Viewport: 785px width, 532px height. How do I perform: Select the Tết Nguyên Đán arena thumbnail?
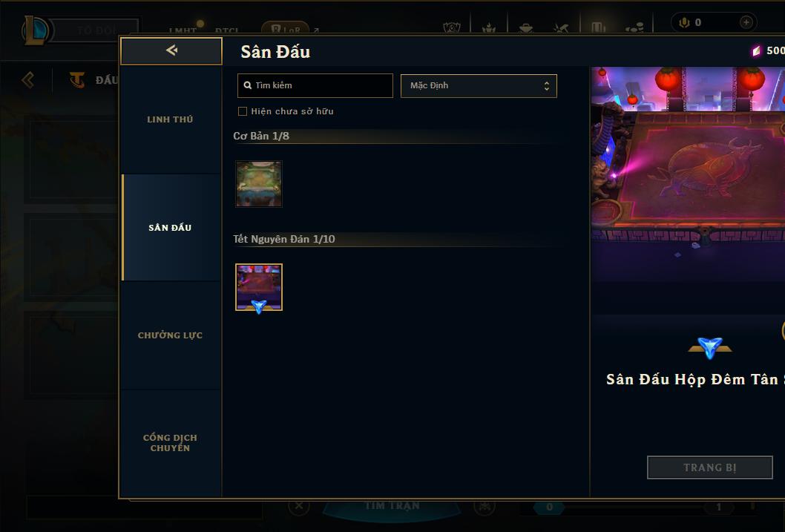pyautogui.click(x=259, y=287)
